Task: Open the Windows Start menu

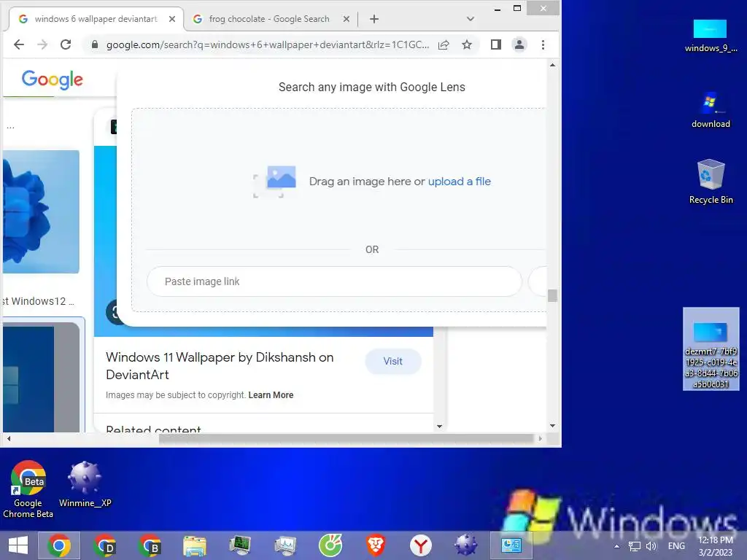Action: (x=18, y=545)
